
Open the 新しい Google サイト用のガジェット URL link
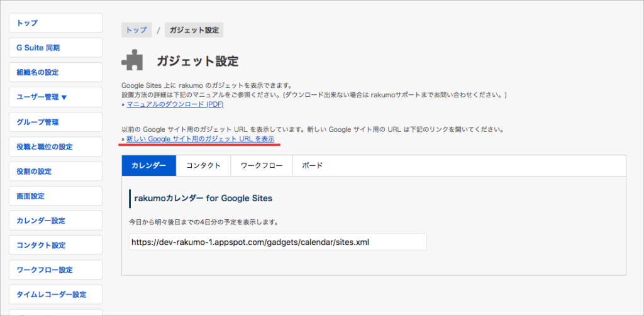(x=201, y=139)
